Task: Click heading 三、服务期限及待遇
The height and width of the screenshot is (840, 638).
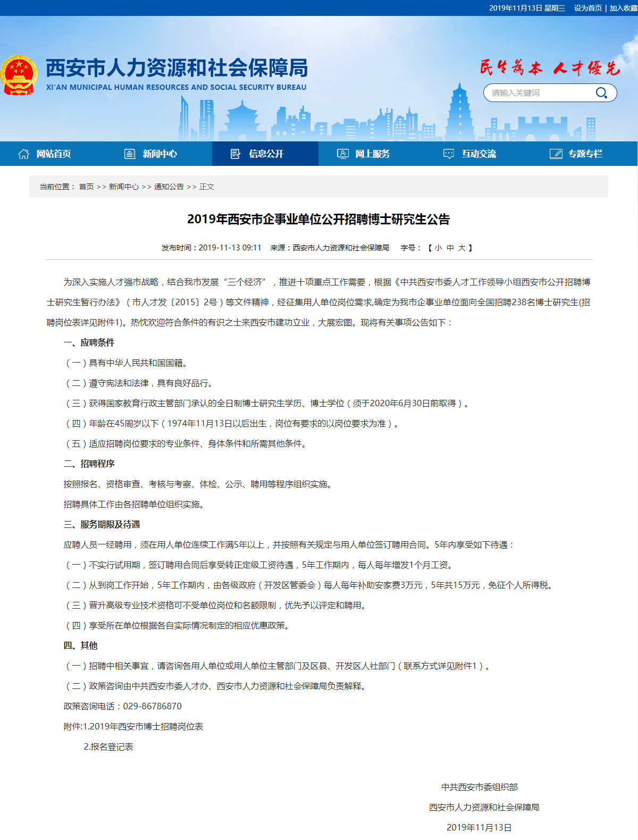Action: (102, 524)
